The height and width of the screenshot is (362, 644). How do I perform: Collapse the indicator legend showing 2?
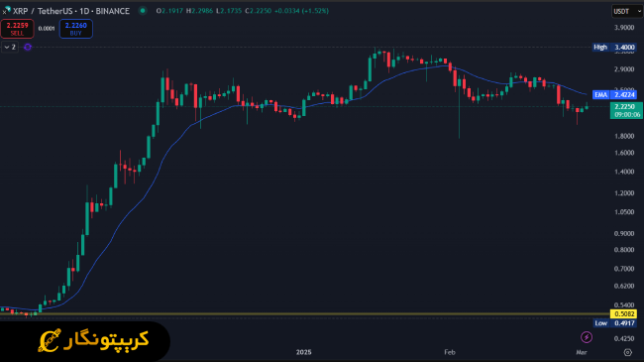tap(10, 48)
